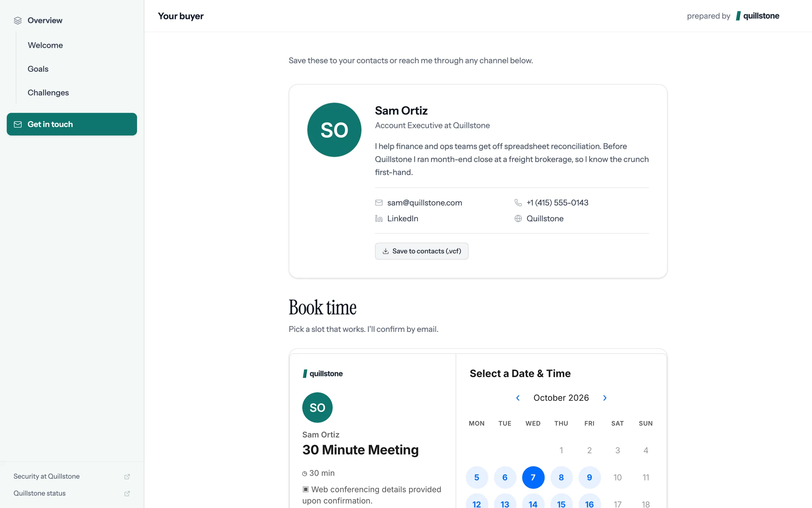Select October 12 in the calendar
Viewport: 812px width, 508px height.
477,501
